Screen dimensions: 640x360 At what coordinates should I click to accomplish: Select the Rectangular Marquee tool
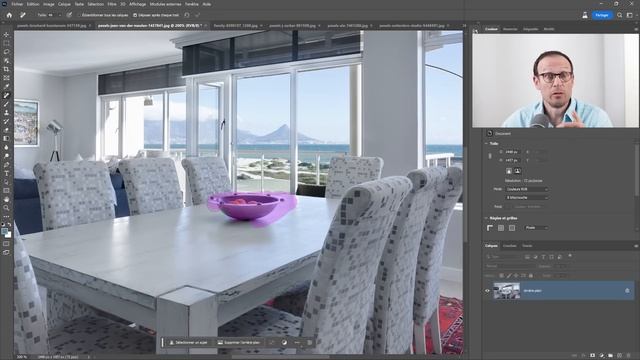click(x=6, y=43)
